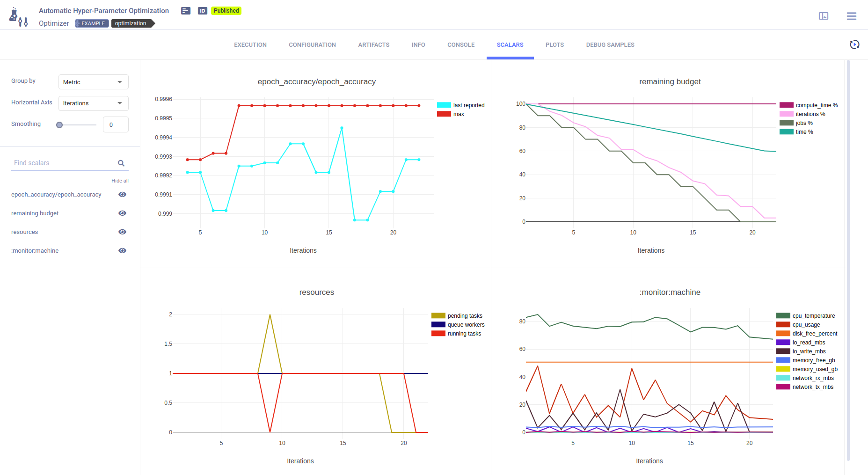Viewport: 868px width, 475px height.
Task: Click the Hide all link
Action: (120, 181)
